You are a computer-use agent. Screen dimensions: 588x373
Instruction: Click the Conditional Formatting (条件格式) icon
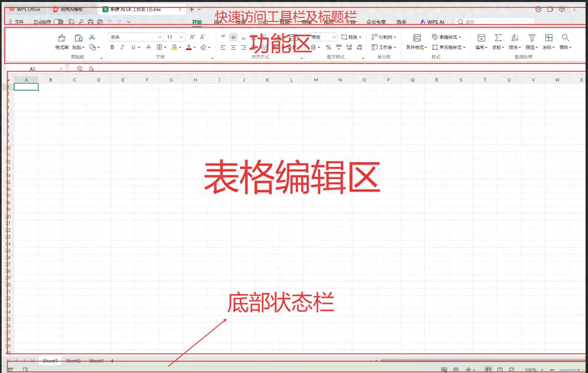pyautogui.click(x=417, y=38)
